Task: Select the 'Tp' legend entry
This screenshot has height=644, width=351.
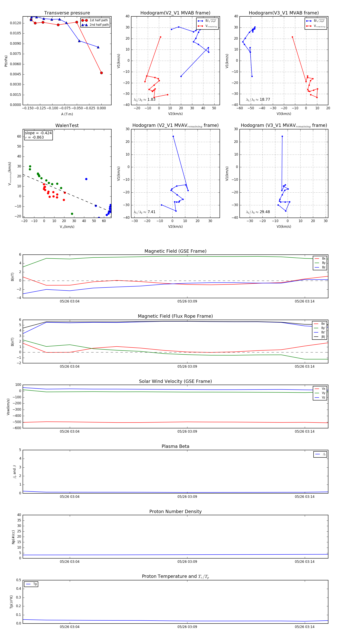Action: point(31,584)
